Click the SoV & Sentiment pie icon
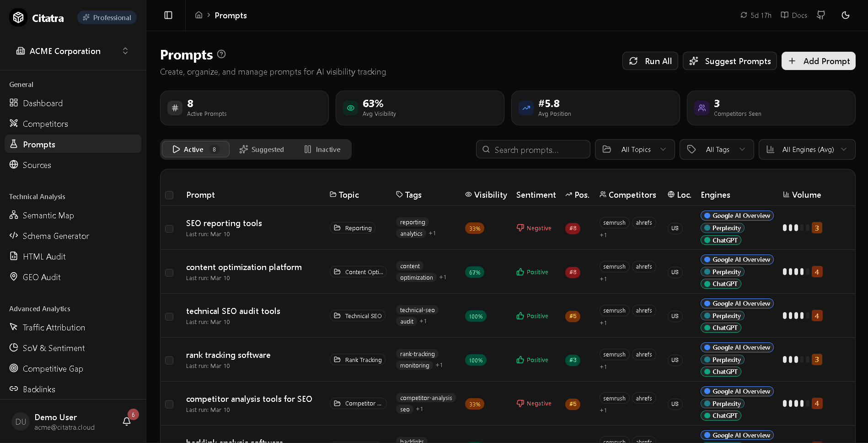The height and width of the screenshot is (443, 868). 14,347
